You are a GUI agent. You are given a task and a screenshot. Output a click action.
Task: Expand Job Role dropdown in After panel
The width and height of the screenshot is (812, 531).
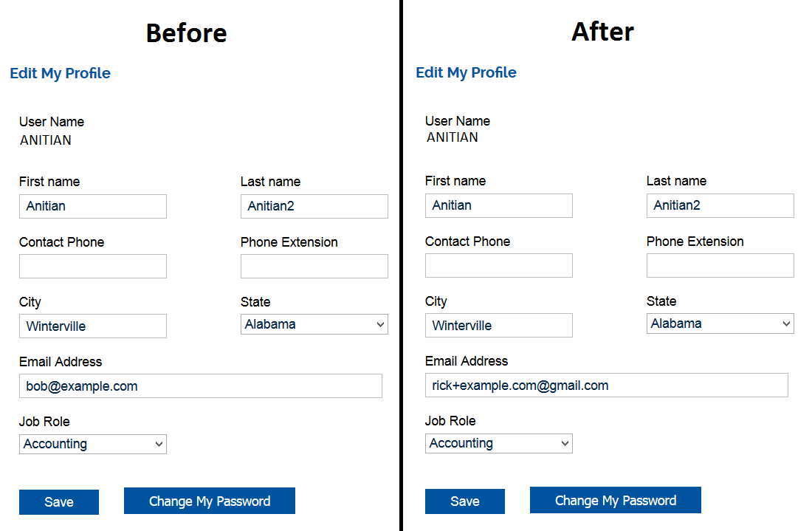tap(498, 443)
